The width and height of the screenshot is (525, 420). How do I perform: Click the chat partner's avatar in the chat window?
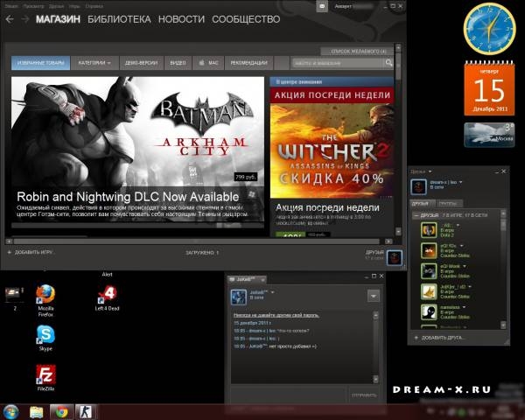pyautogui.click(x=239, y=297)
